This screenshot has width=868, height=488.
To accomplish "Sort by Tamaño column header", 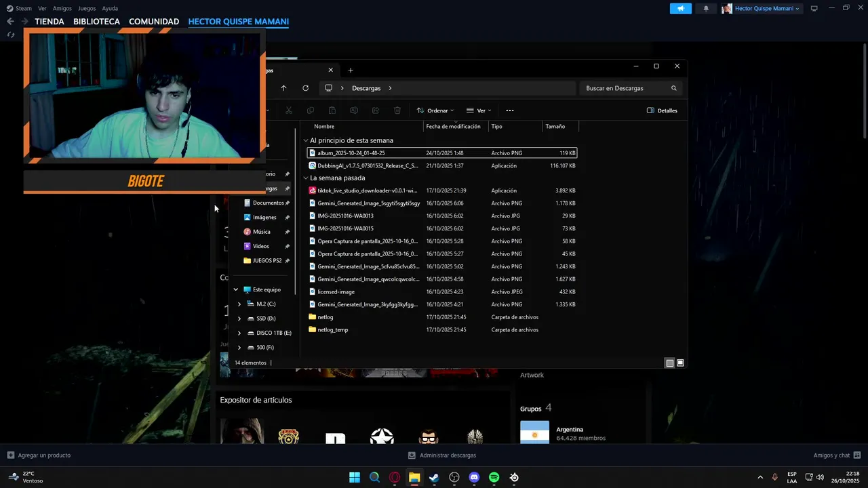I will point(555,127).
